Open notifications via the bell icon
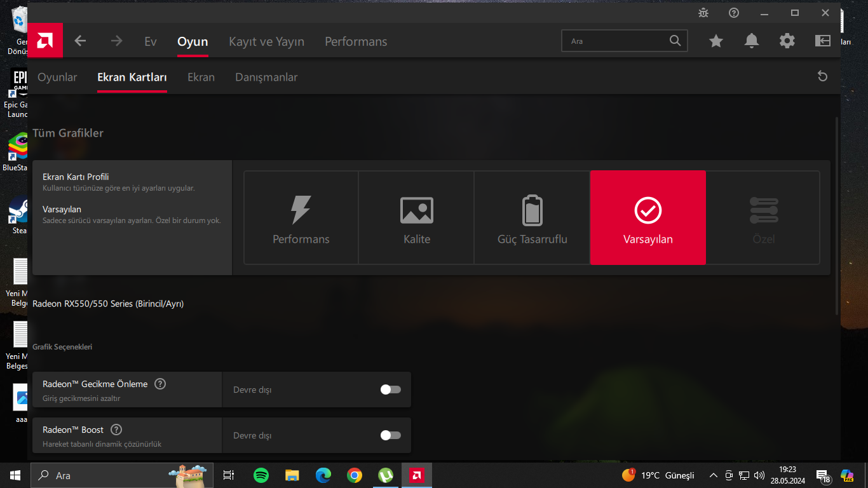 tap(752, 41)
